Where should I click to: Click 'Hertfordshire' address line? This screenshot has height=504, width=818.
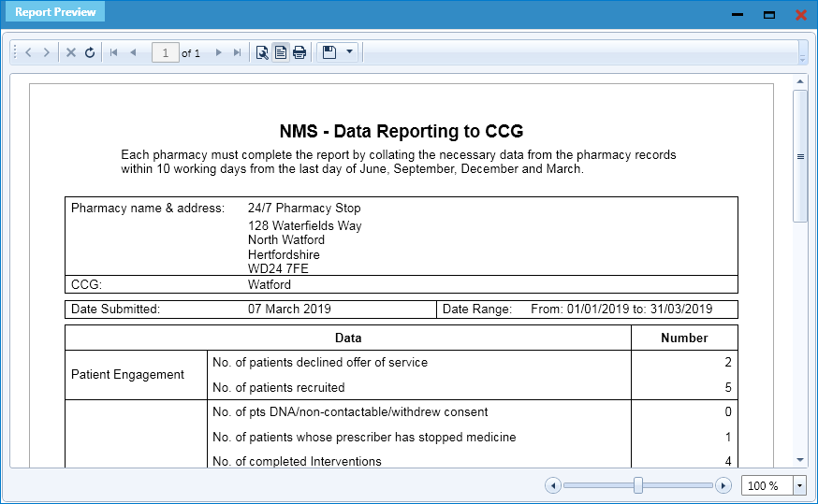click(284, 254)
